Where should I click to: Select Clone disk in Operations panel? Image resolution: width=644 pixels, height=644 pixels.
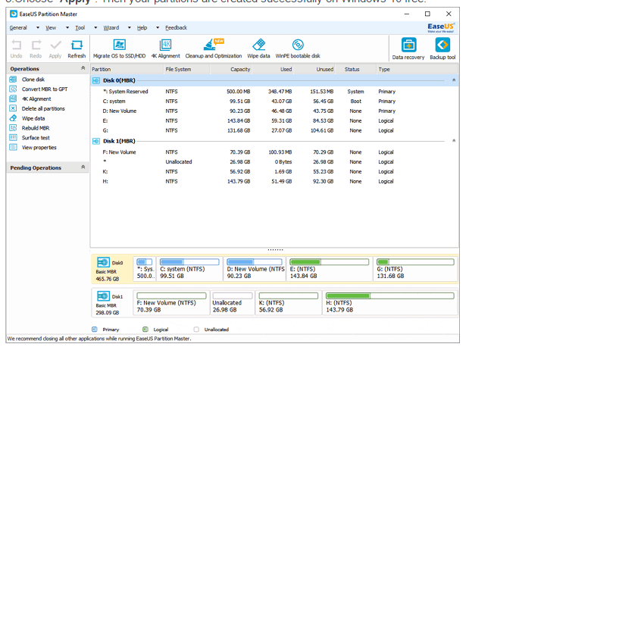tap(33, 80)
